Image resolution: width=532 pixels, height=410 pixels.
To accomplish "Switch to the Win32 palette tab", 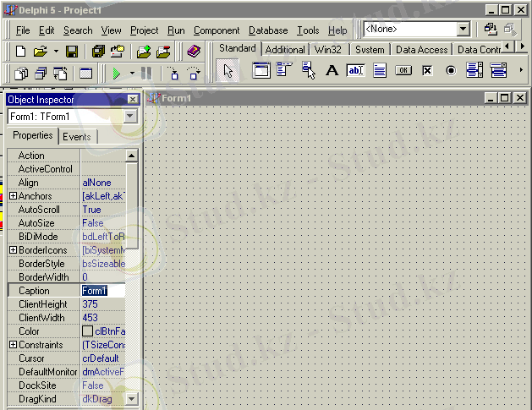I will (327, 50).
